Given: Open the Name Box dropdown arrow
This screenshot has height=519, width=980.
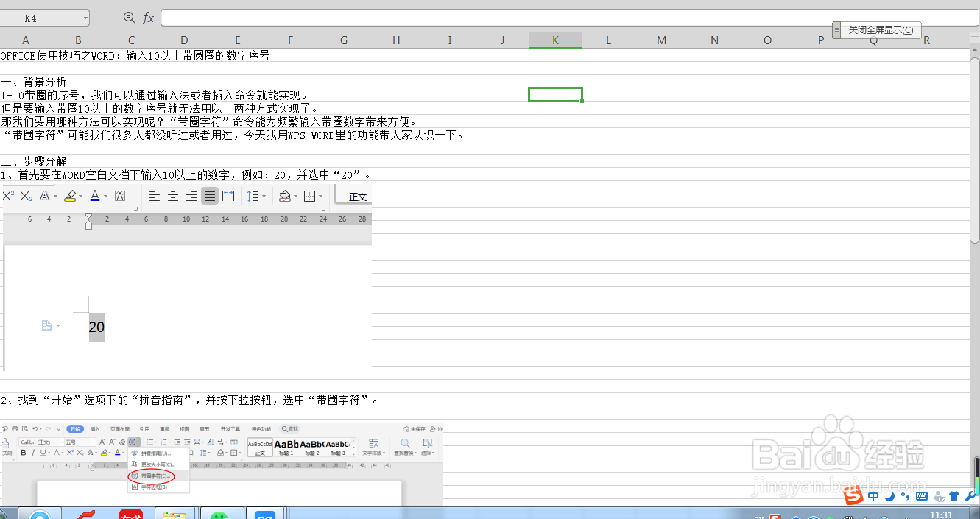Looking at the screenshot, I should coord(85,18).
